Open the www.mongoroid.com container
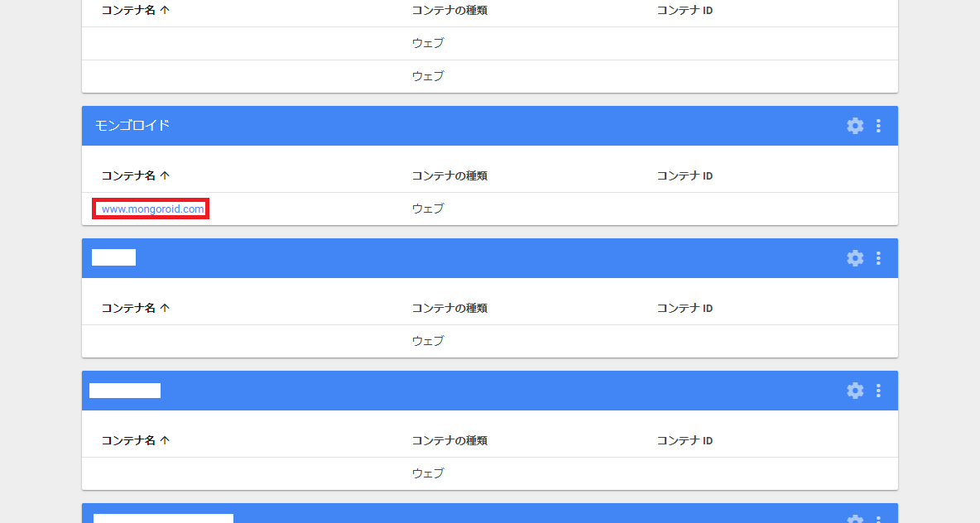980x523 pixels. pyautogui.click(x=152, y=209)
